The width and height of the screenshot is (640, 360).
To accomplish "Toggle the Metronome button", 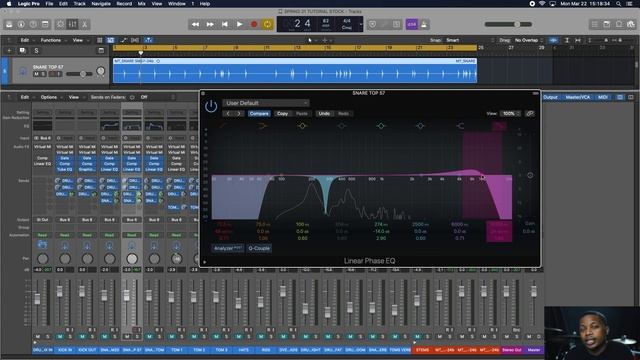I will pyautogui.click(x=424, y=24).
